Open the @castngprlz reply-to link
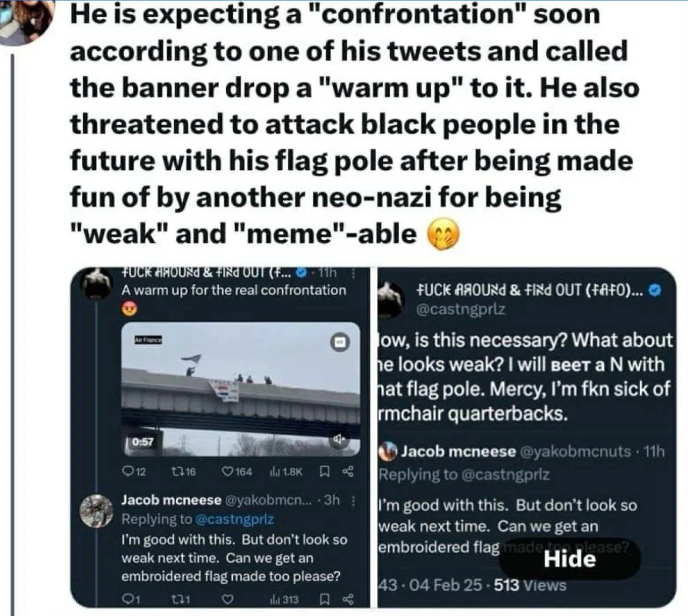This screenshot has height=616, width=688. tap(234, 520)
